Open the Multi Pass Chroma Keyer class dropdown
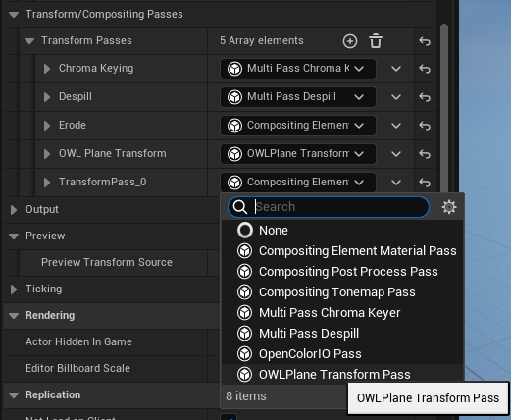The width and height of the screenshot is (511, 420). (298, 69)
